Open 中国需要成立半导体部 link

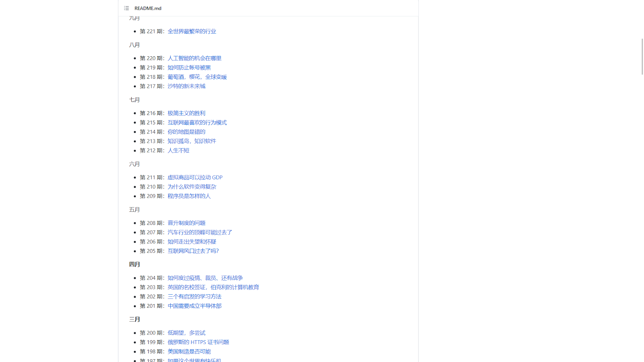tap(194, 306)
